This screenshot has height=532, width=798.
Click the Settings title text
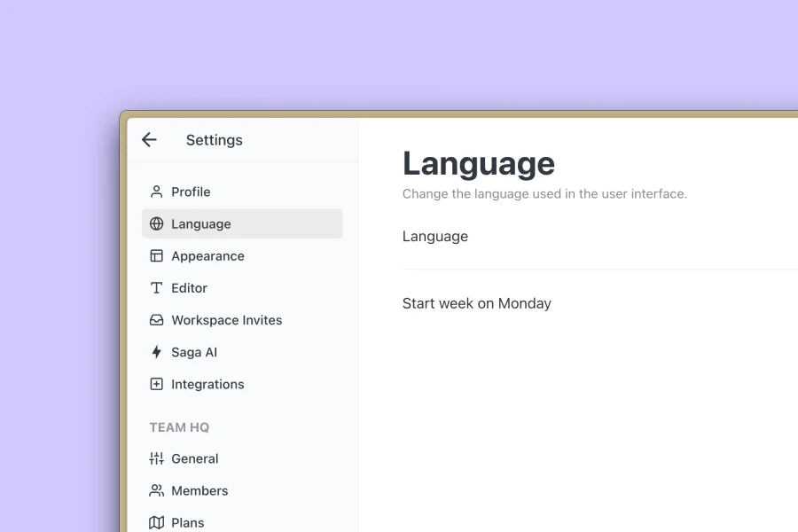[215, 140]
